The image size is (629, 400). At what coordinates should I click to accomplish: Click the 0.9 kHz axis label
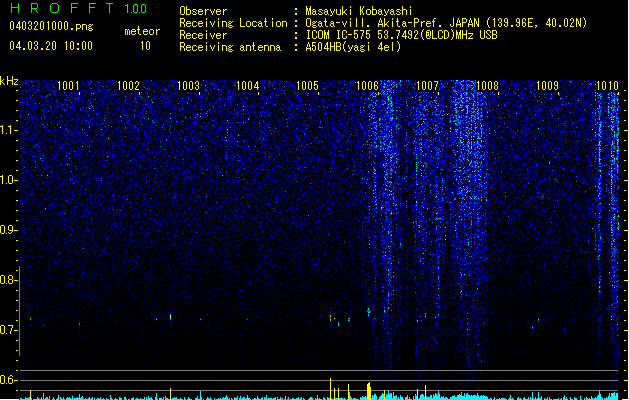tap(9, 230)
